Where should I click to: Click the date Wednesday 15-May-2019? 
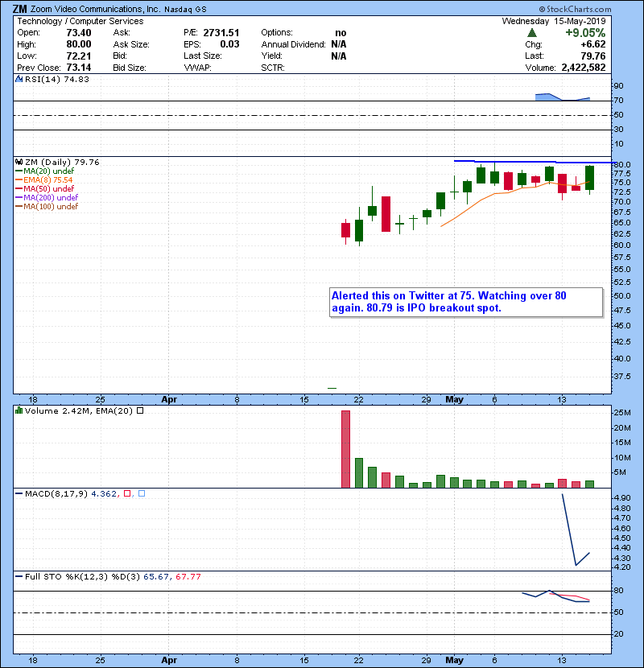coord(554,21)
